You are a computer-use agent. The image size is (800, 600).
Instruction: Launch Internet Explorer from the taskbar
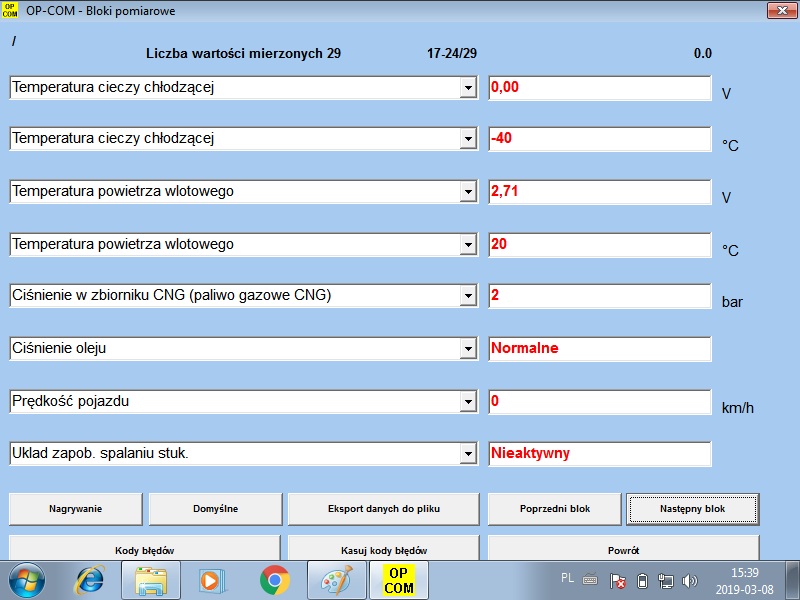(92, 580)
